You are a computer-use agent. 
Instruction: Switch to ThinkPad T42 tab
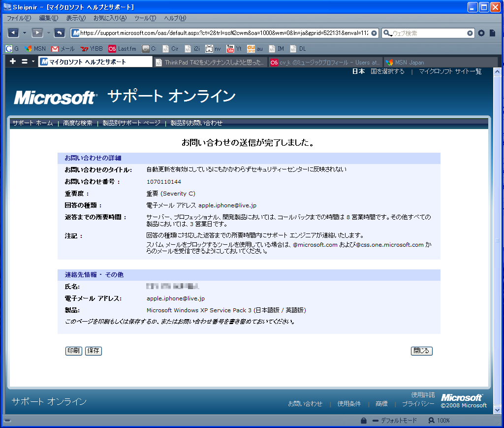[x=211, y=63]
